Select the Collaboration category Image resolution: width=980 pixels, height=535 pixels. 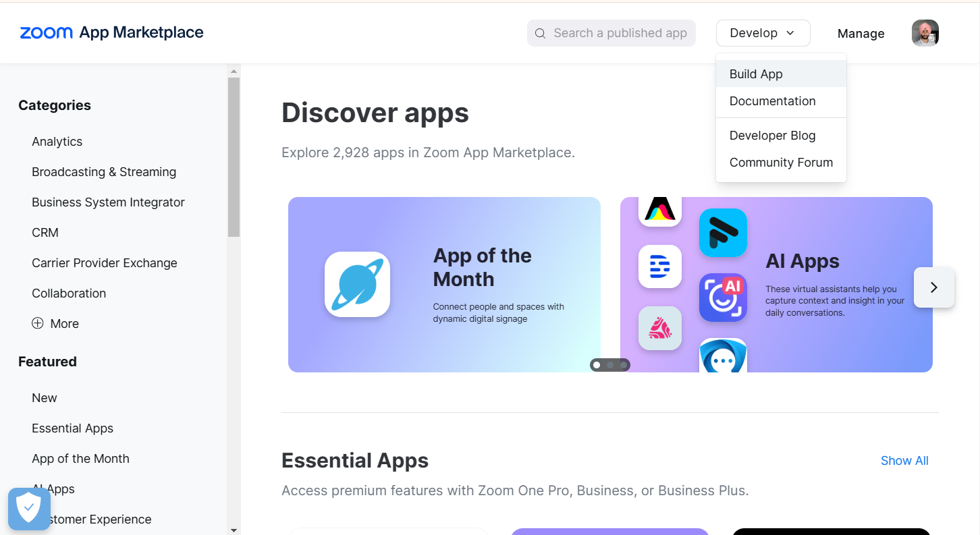[x=69, y=293]
